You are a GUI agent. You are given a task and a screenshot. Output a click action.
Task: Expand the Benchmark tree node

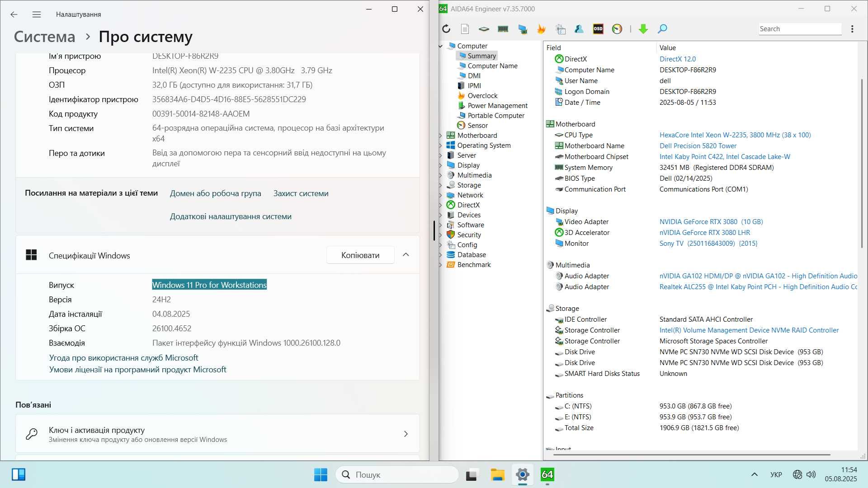click(x=441, y=265)
